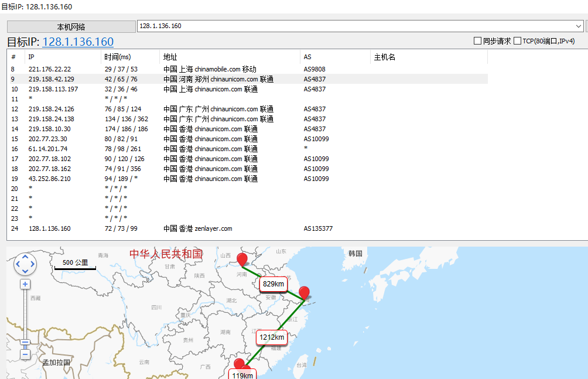Pan the map down with the bottom arrow
Image resolution: width=588 pixels, height=379 pixels.
tap(25, 271)
